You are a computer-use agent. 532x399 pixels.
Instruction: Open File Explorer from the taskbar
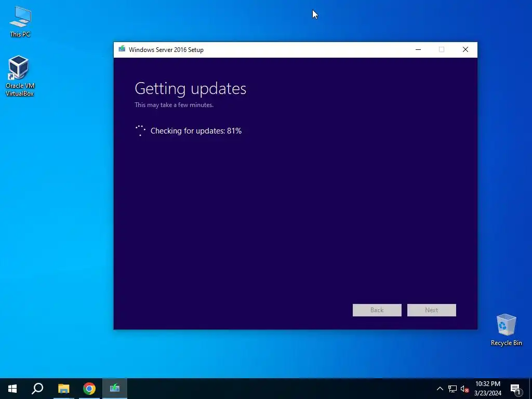pos(63,389)
